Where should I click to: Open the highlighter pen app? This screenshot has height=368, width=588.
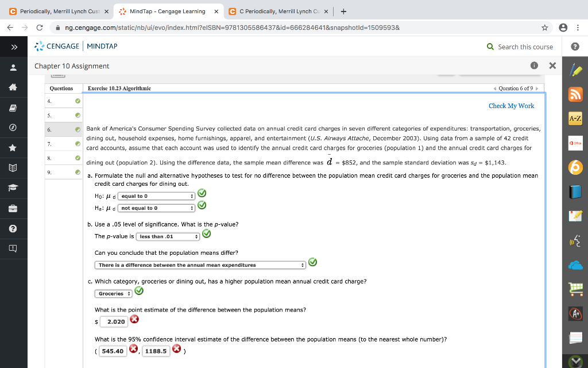575,70
